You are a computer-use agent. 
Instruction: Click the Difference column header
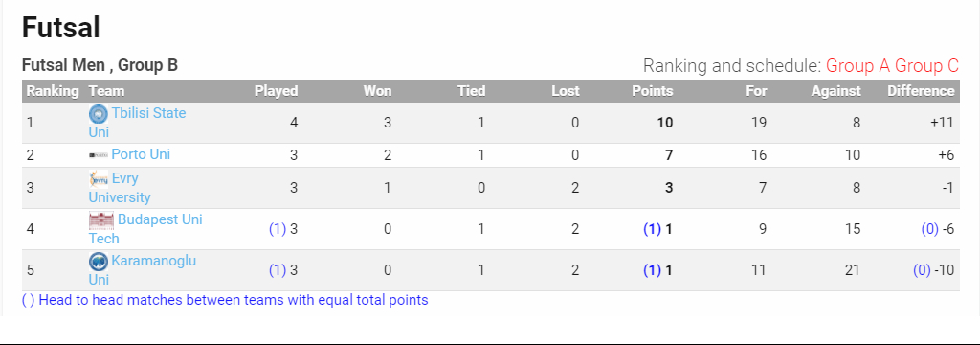click(x=921, y=91)
